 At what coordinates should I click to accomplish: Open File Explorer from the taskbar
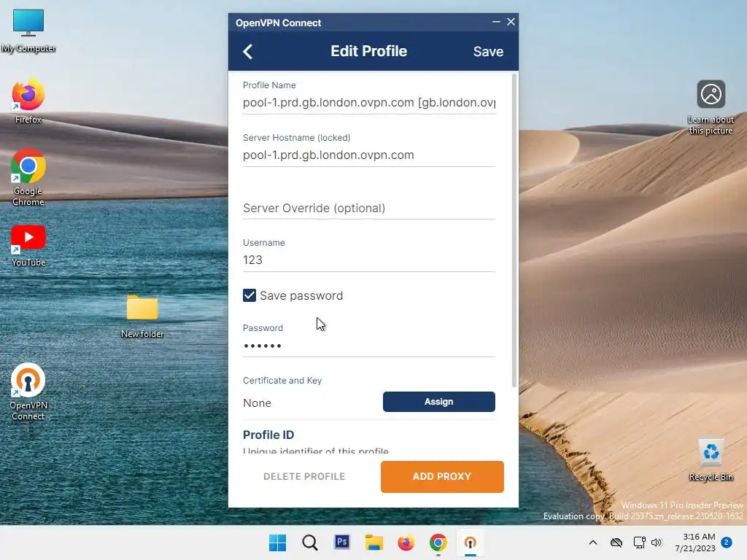[x=374, y=542]
